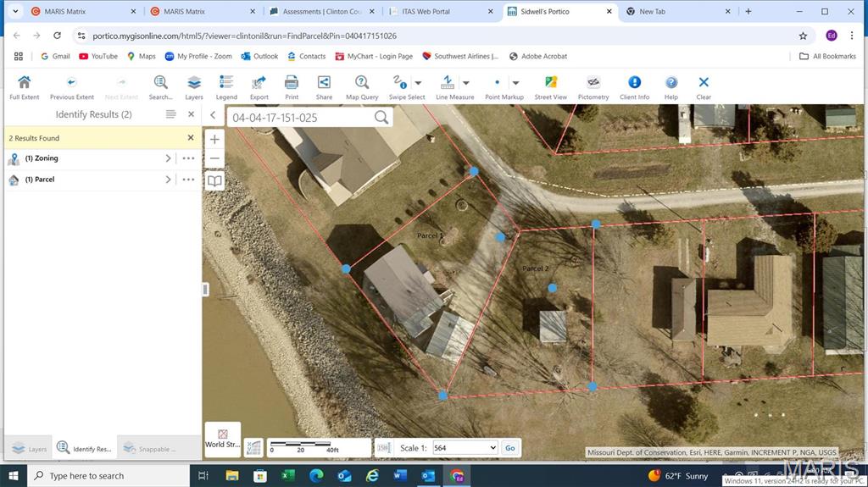Open Line Measure dropdown arrow

pyautogui.click(x=466, y=83)
